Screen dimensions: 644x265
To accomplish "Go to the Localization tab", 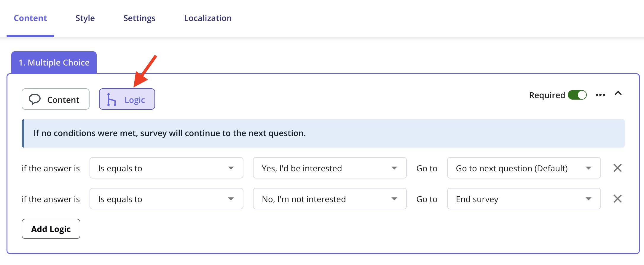I will pos(208,18).
